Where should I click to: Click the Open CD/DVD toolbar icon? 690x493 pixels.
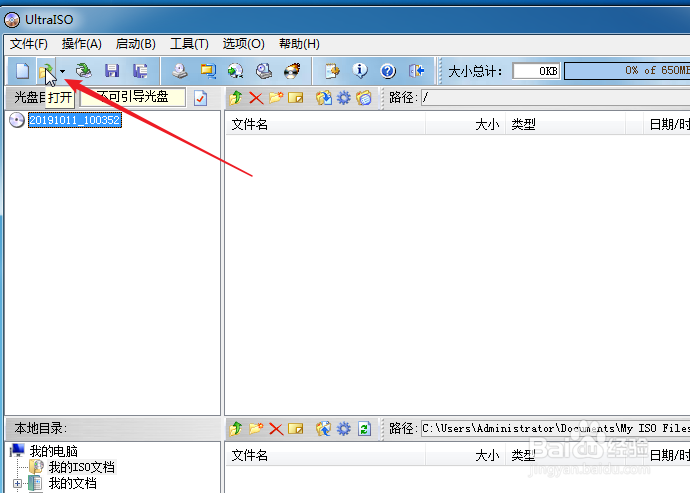(84, 71)
